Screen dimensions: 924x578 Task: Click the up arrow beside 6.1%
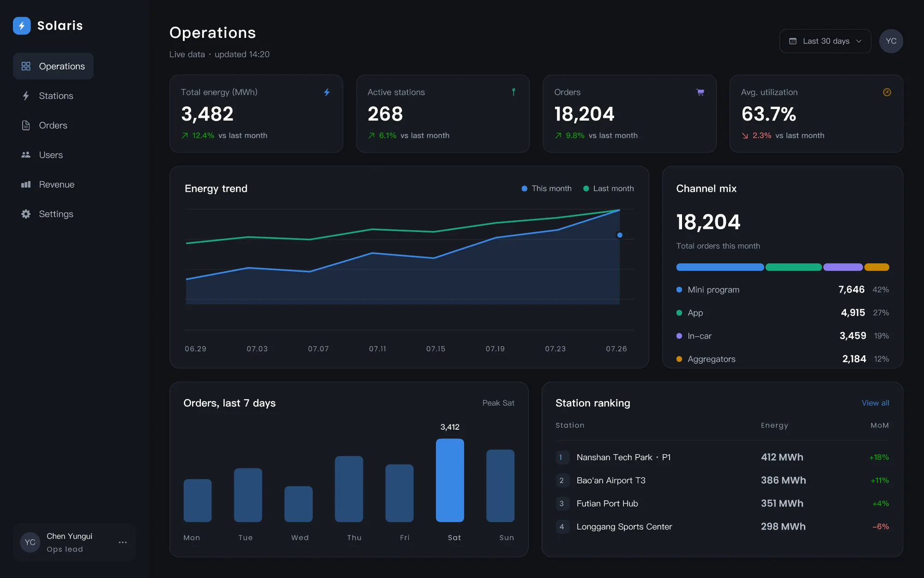(x=371, y=135)
